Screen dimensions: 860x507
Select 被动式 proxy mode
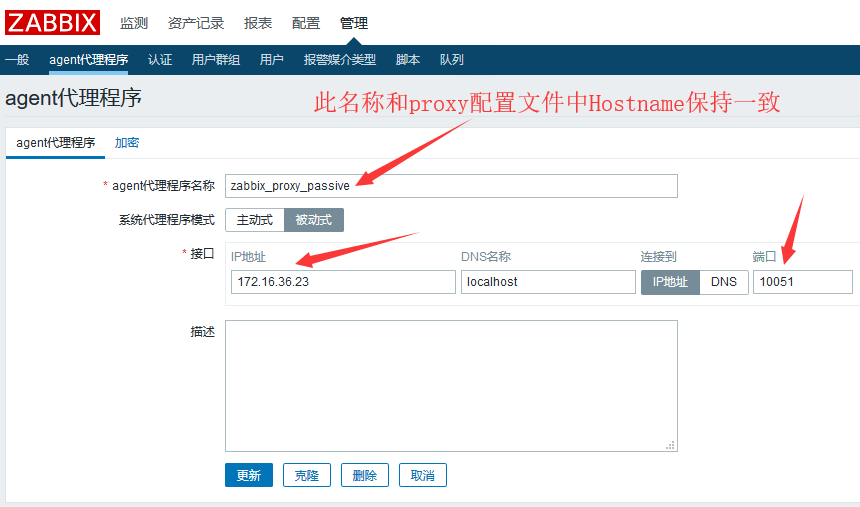pos(314,220)
